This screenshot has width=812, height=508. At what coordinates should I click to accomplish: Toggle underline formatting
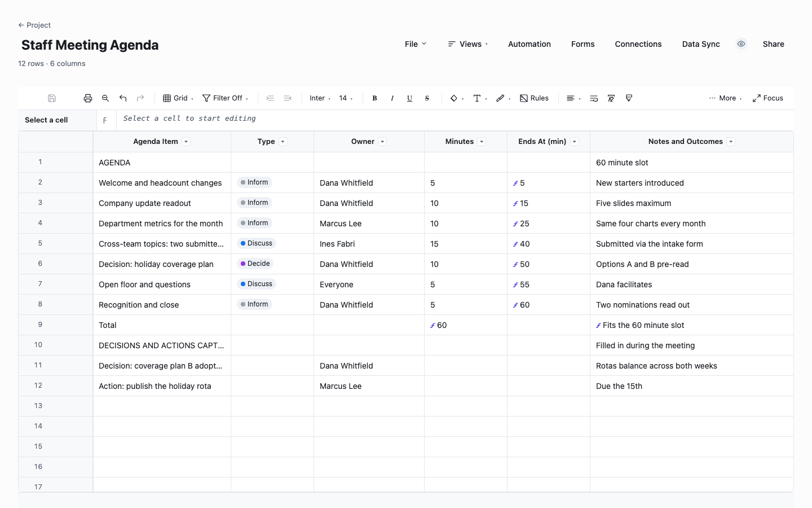[409, 98]
